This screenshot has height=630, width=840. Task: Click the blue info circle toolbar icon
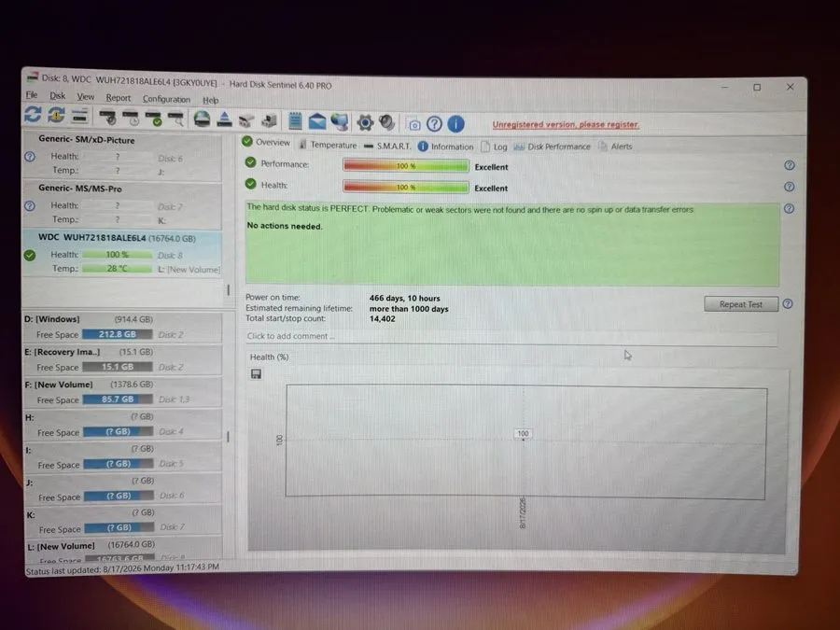point(455,124)
